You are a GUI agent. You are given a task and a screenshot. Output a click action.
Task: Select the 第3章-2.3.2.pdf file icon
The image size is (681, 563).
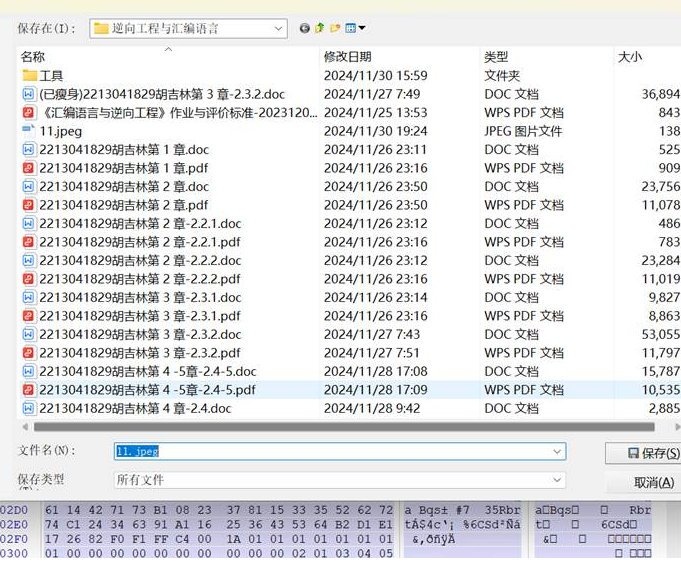pos(28,353)
